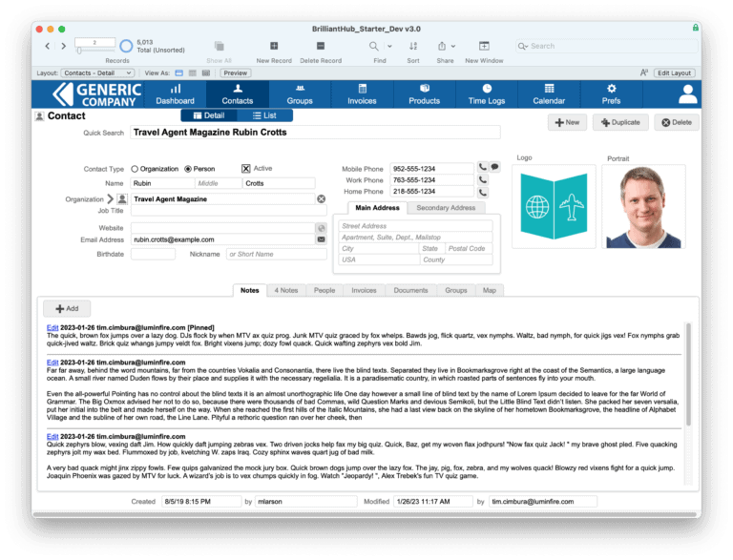Click the Duplicate button
The image size is (733, 560).
click(620, 122)
